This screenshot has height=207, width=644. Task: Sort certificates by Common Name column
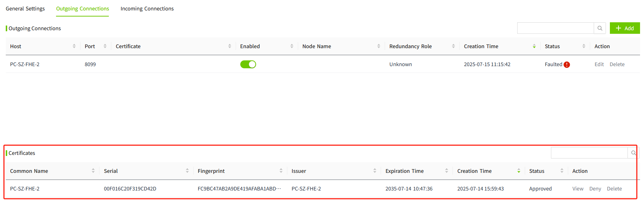pos(93,171)
